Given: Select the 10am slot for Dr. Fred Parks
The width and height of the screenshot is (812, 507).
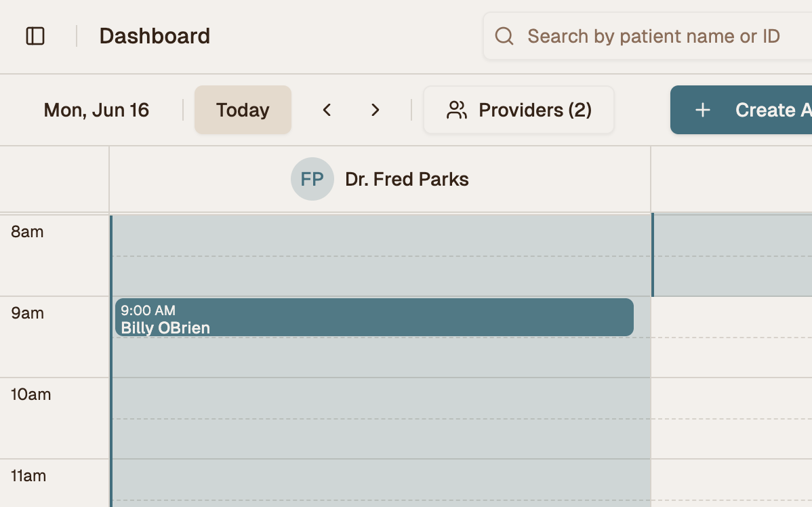Looking at the screenshot, I should [x=381, y=399].
